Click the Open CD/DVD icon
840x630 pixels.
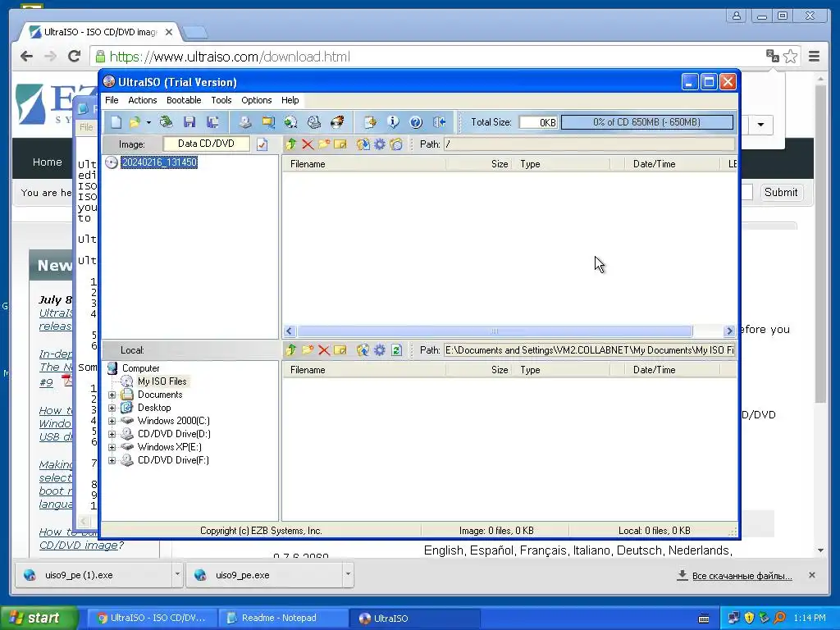tap(166, 122)
